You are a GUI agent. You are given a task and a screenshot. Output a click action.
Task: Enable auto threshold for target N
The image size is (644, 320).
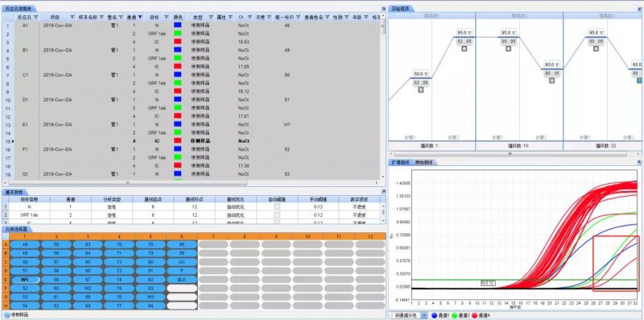277,207
